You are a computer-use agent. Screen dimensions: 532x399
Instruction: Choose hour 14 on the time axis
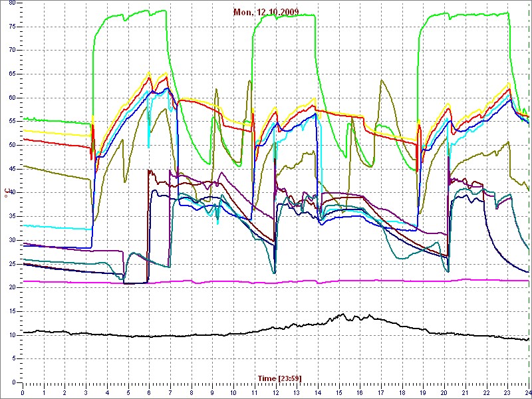tap(318, 393)
